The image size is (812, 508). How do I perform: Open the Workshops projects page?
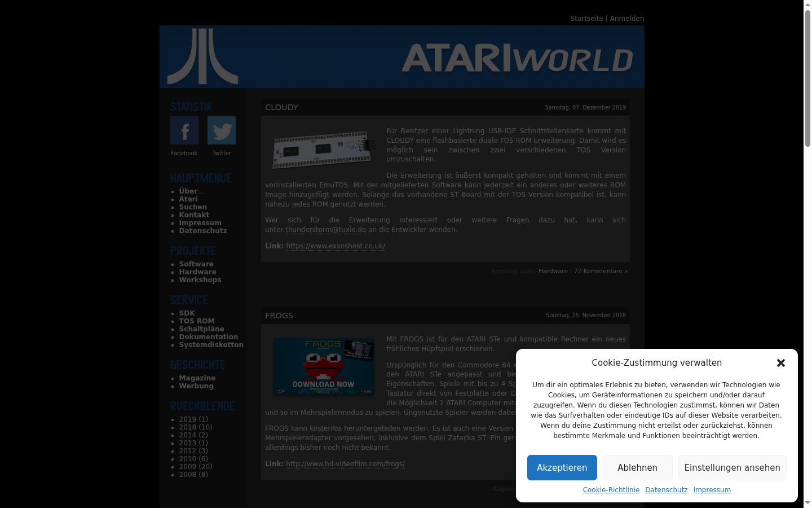coord(200,280)
